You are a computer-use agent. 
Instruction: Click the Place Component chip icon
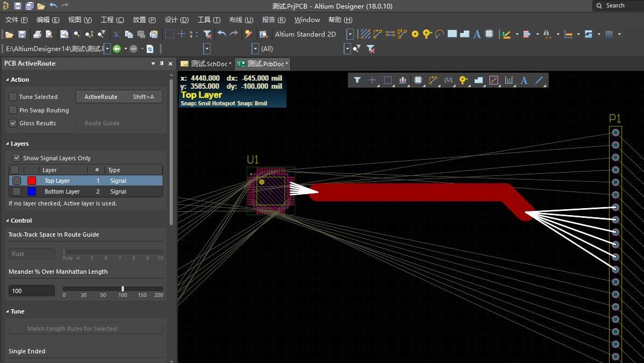[x=489, y=34]
